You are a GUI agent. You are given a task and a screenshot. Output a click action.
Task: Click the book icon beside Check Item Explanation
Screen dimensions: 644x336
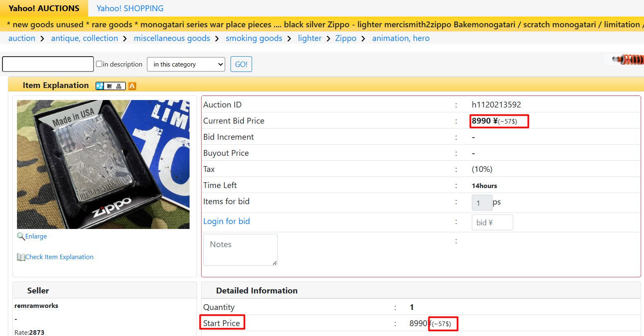21,257
